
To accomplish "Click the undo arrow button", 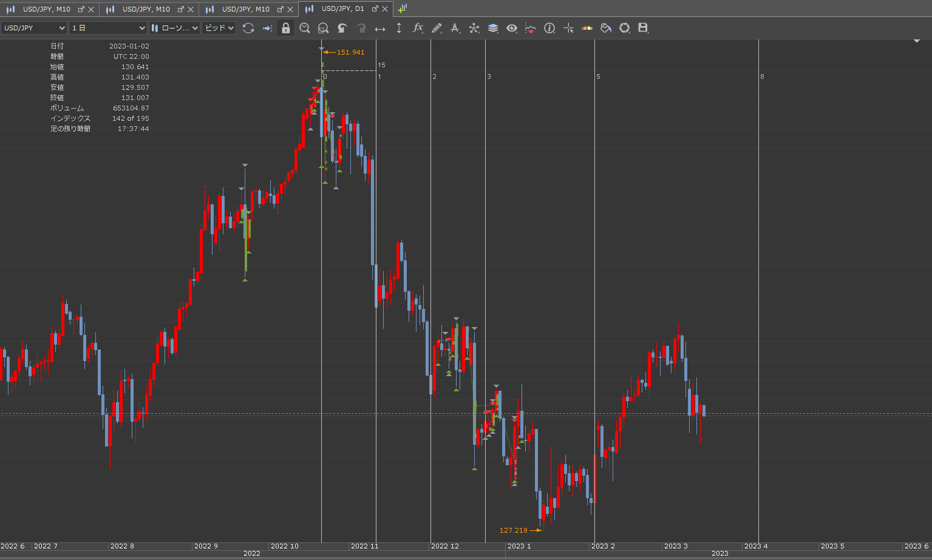I will [x=342, y=28].
